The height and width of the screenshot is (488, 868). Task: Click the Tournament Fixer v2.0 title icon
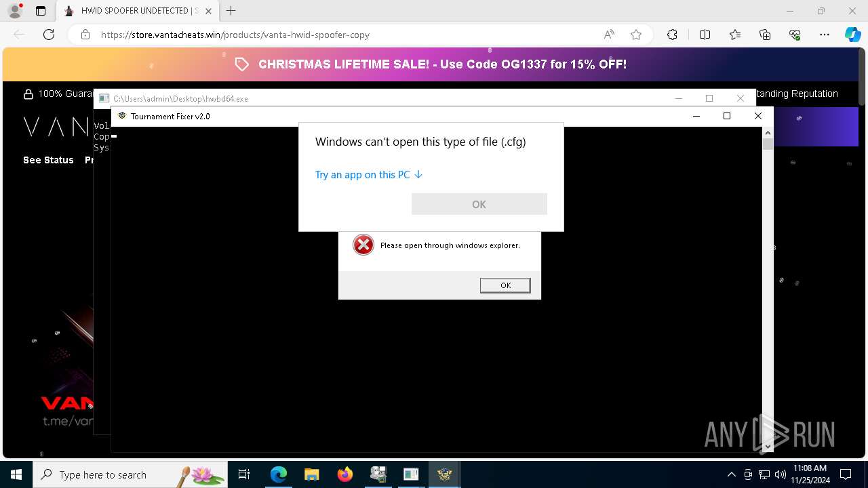pos(122,116)
